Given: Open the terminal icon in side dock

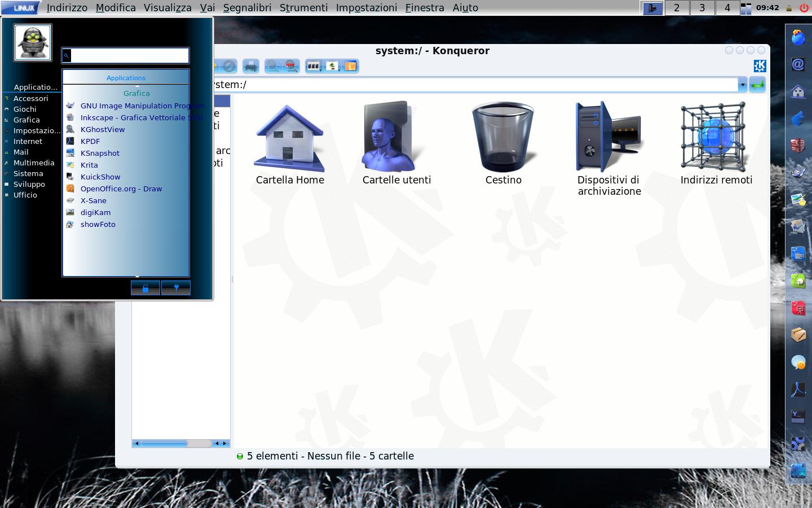Looking at the screenshot, I should [x=798, y=417].
